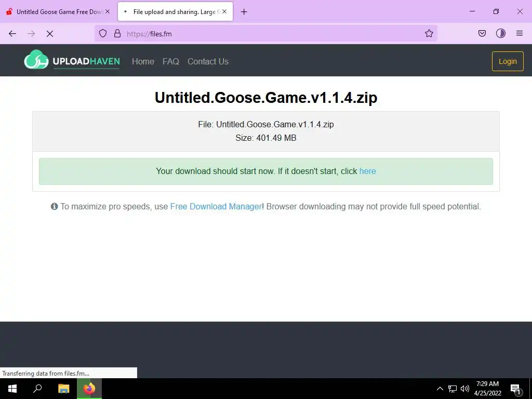Image resolution: width=532 pixels, height=399 pixels.
Task: Switch to the Untitled Goose Game Free Download tab
Action: tap(58, 11)
